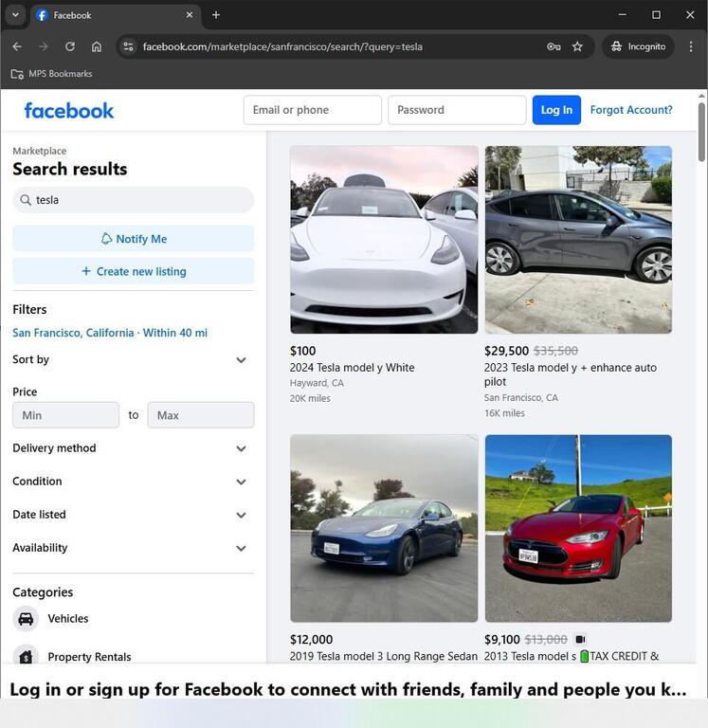This screenshot has width=708, height=728.
Task: Open the tab search dropdown arrow
Action: [15, 15]
